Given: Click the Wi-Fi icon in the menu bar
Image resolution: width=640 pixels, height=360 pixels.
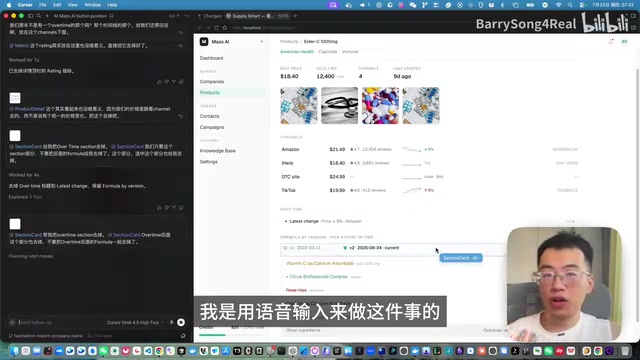Looking at the screenshot, I should click(558, 5).
